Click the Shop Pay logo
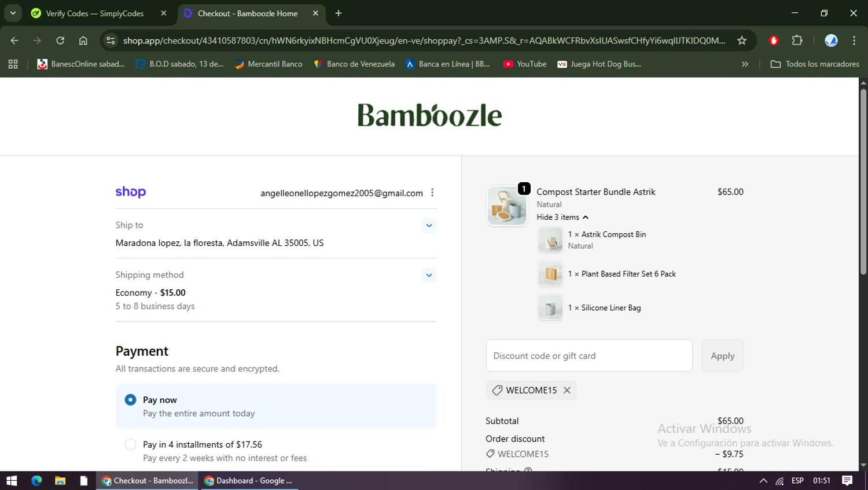 tap(131, 192)
